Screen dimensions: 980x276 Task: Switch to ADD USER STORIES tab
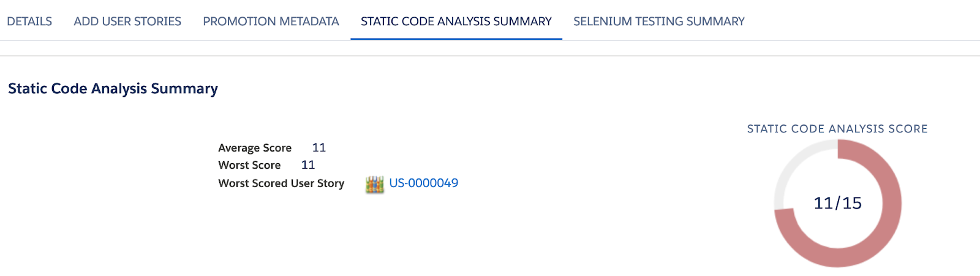(x=127, y=21)
